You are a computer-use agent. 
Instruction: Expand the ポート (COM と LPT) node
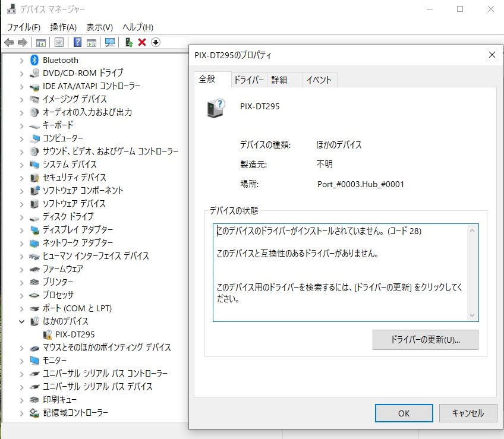pyautogui.click(x=21, y=308)
